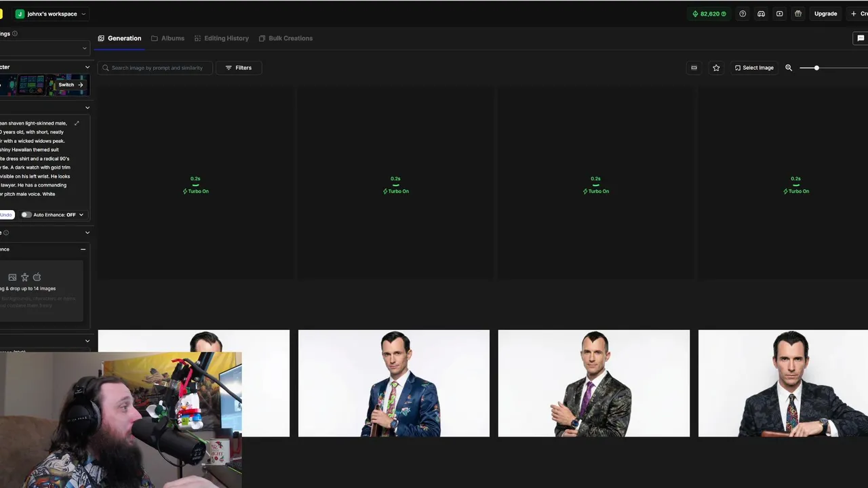
Task: Open the Filters button
Action: [239, 68]
